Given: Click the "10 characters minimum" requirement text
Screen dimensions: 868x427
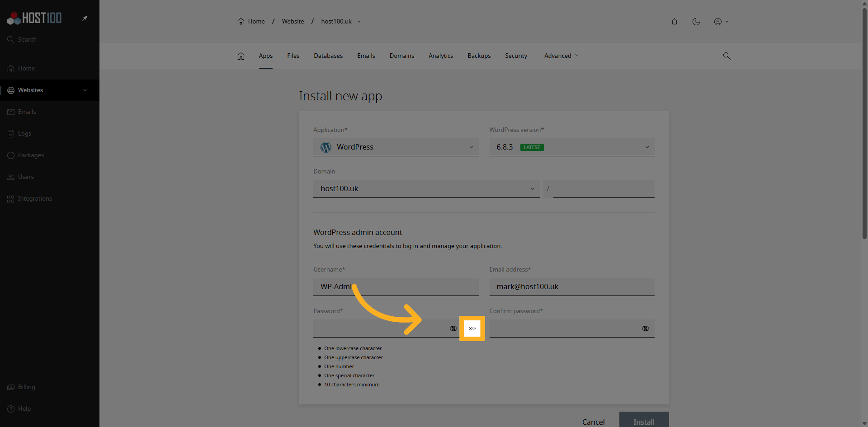Looking at the screenshot, I should (x=352, y=385).
